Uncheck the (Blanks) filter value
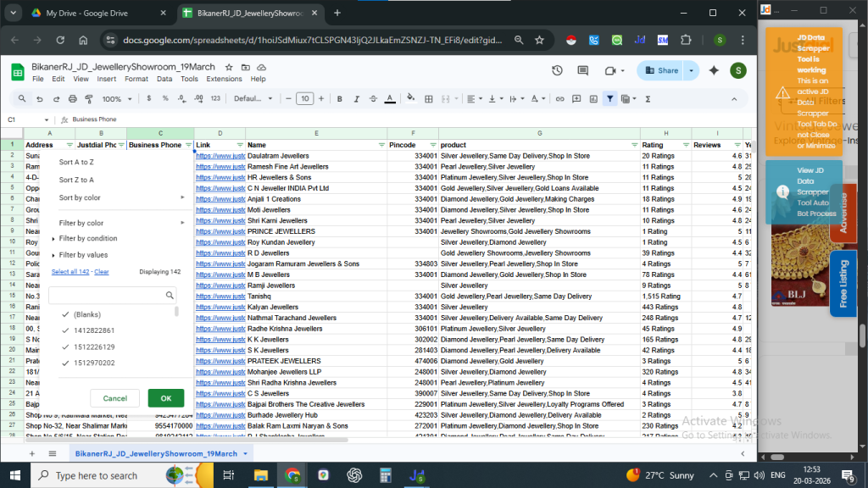This screenshot has height=488, width=868. (66, 314)
